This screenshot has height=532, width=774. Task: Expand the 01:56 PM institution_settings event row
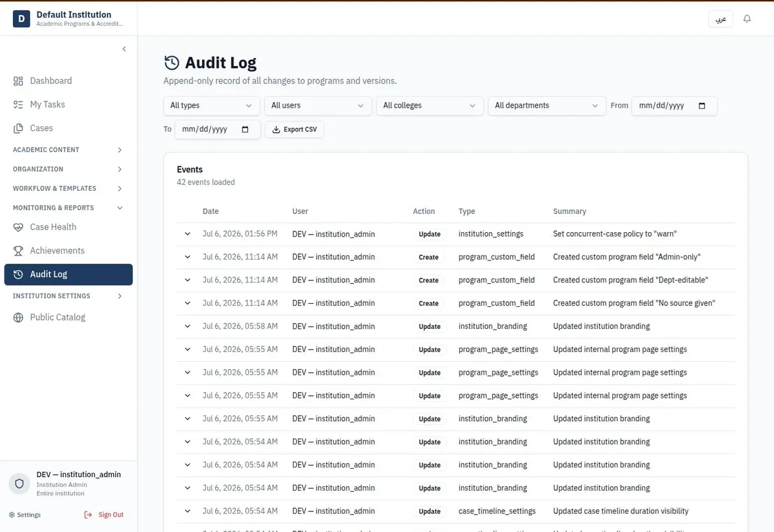[188, 234]
